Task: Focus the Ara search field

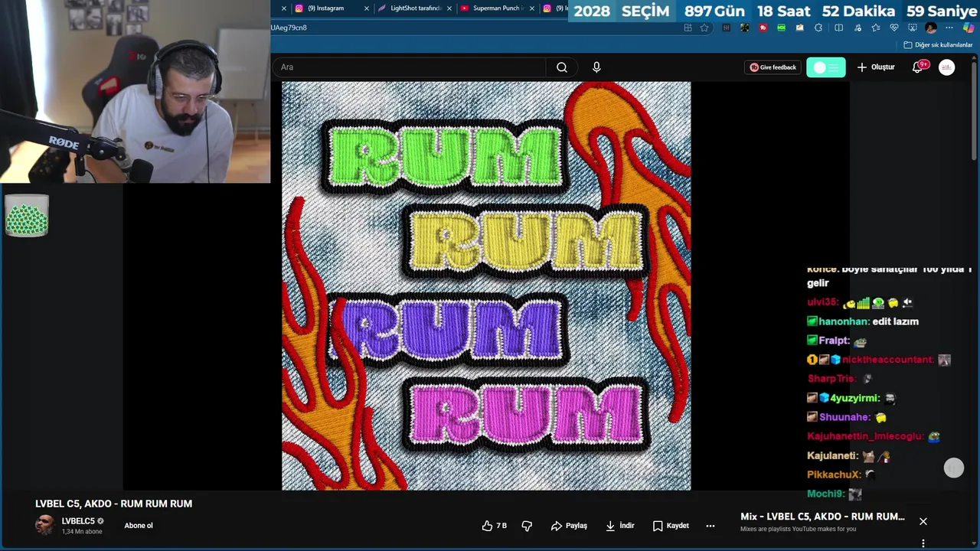Action: click(410, 67)
